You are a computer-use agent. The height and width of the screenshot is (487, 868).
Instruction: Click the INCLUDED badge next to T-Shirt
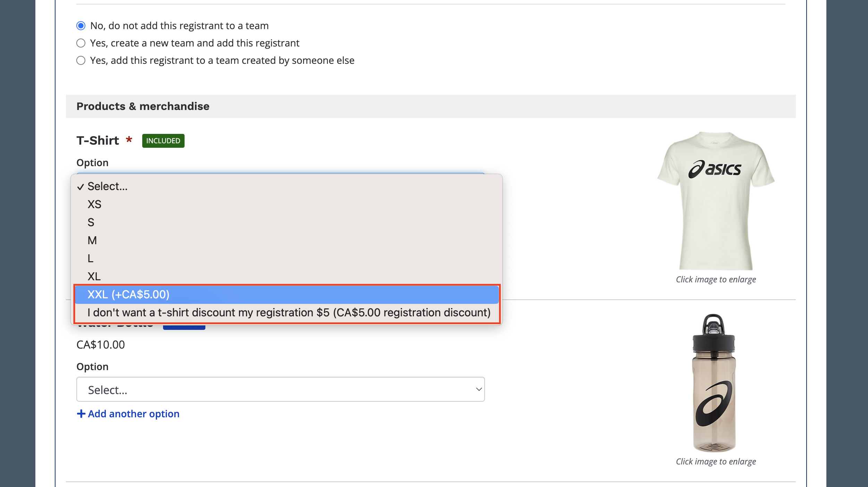click(x=163, y=141)
